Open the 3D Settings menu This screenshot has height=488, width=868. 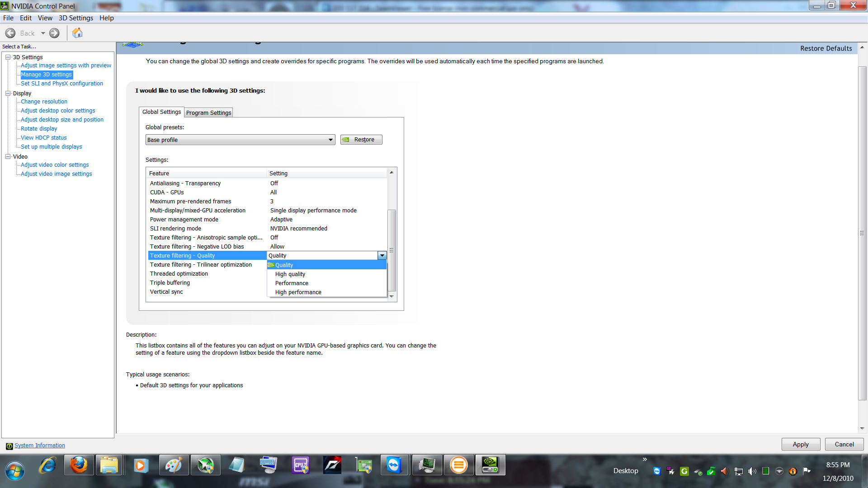76,18
